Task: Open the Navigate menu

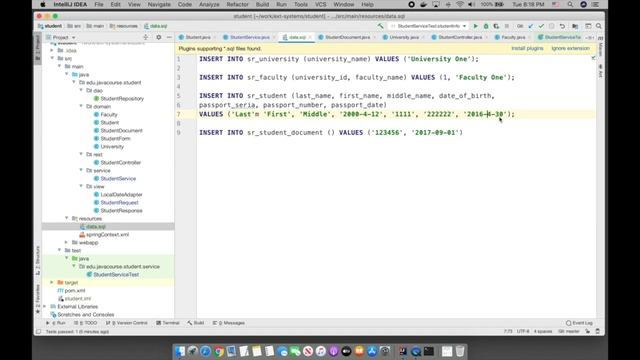Action: click(159, 4)
